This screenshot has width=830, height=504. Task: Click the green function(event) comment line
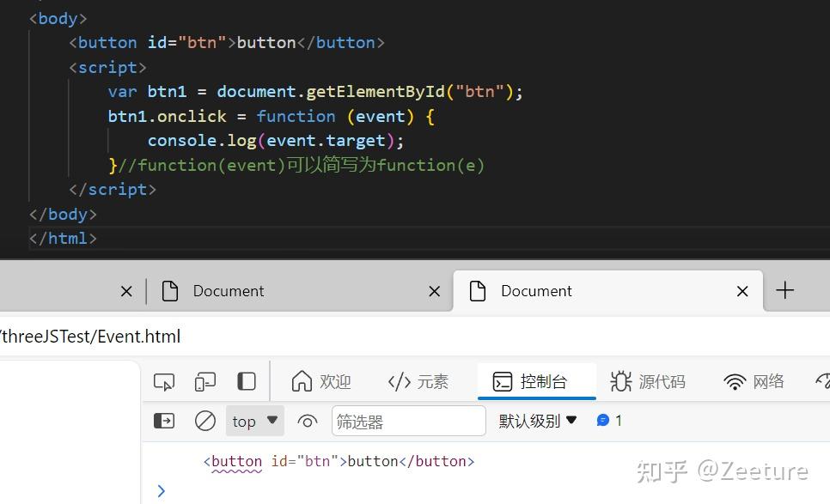click(296, 165)
